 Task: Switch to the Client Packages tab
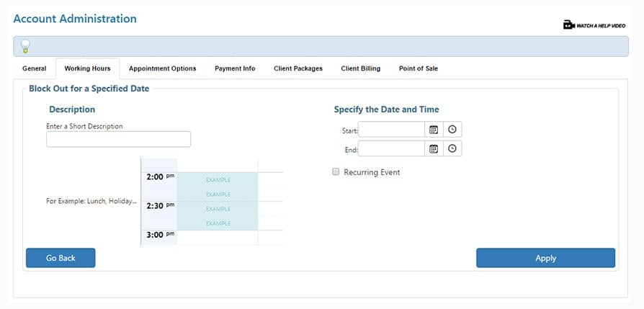coord(298,68)
